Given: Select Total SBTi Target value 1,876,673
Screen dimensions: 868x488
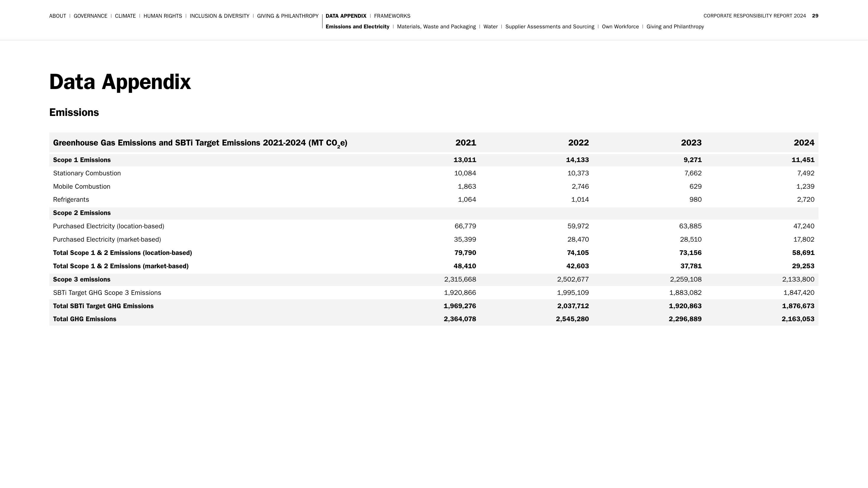Looking at the screenshot, I should 798,306.
